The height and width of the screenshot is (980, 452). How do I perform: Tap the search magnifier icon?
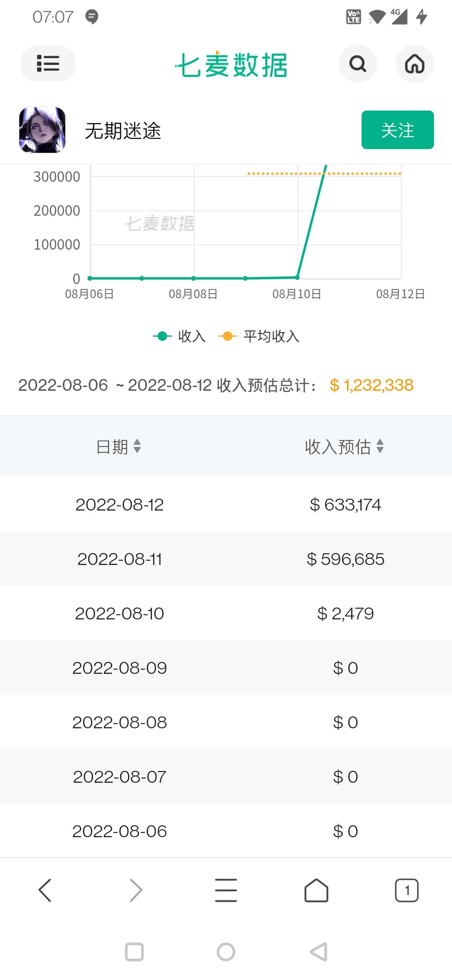(x=357, y=64)
